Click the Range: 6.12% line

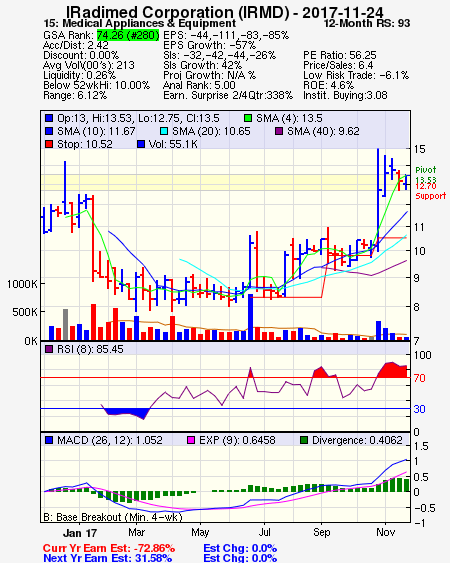tap(75, 96)
